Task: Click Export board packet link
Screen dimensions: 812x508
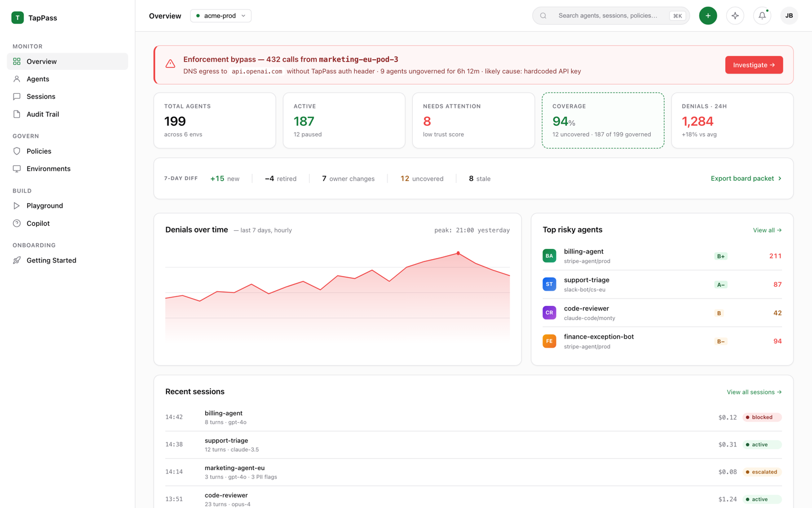Action: [746, 178]
